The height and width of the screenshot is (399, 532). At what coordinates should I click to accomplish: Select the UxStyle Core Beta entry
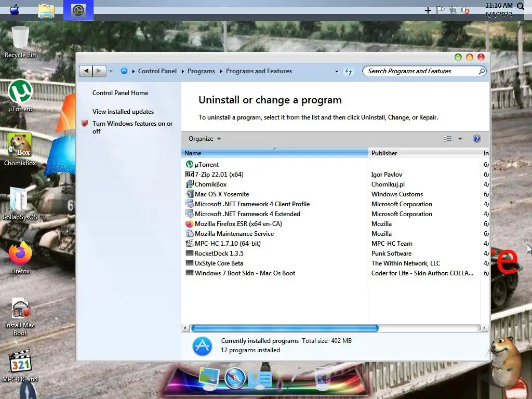[215, 263]
